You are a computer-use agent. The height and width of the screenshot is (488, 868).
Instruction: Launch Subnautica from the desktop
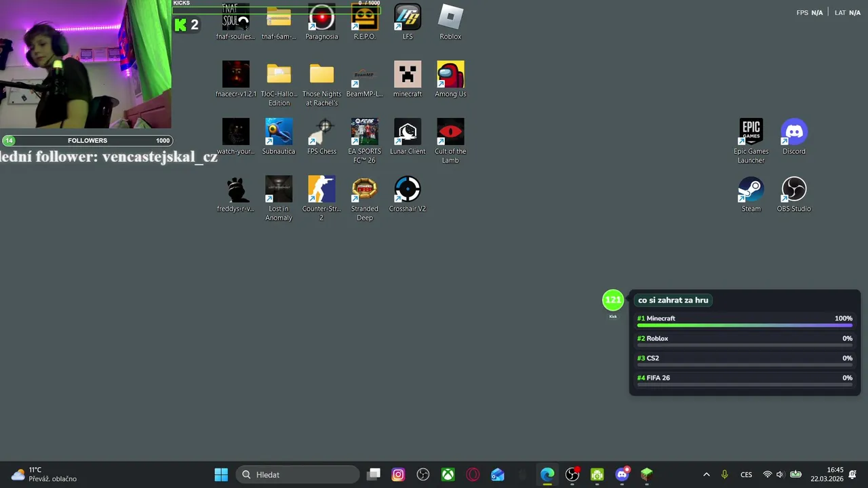(279, 136)
